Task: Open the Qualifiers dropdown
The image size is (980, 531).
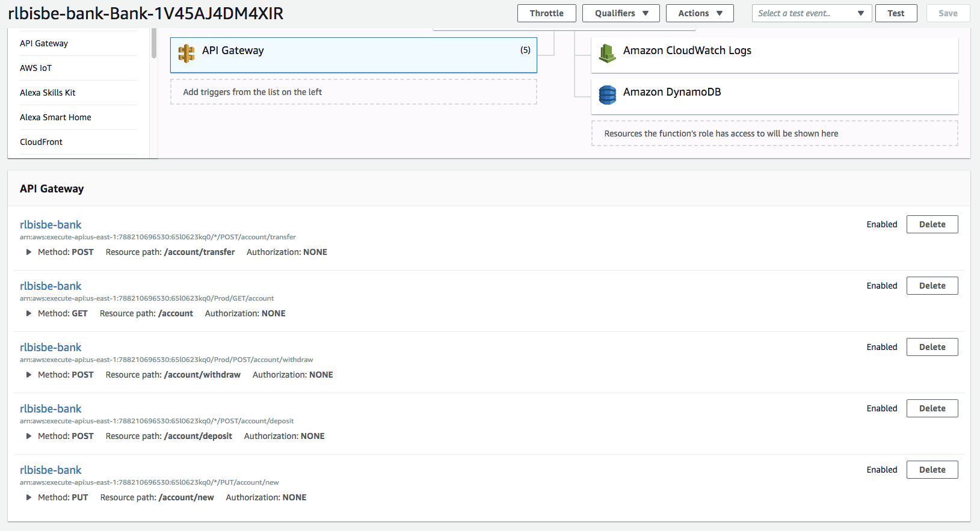Action: pos(621,13)
